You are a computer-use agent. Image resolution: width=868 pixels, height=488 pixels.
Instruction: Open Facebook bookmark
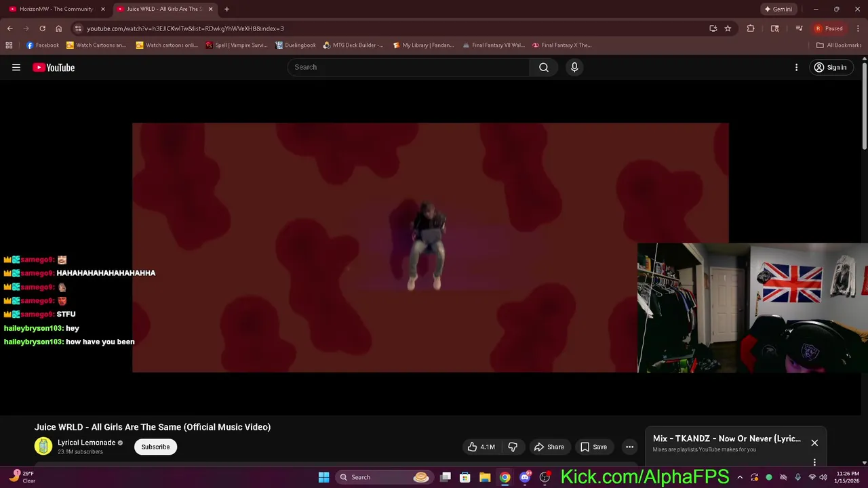(43, 45)
